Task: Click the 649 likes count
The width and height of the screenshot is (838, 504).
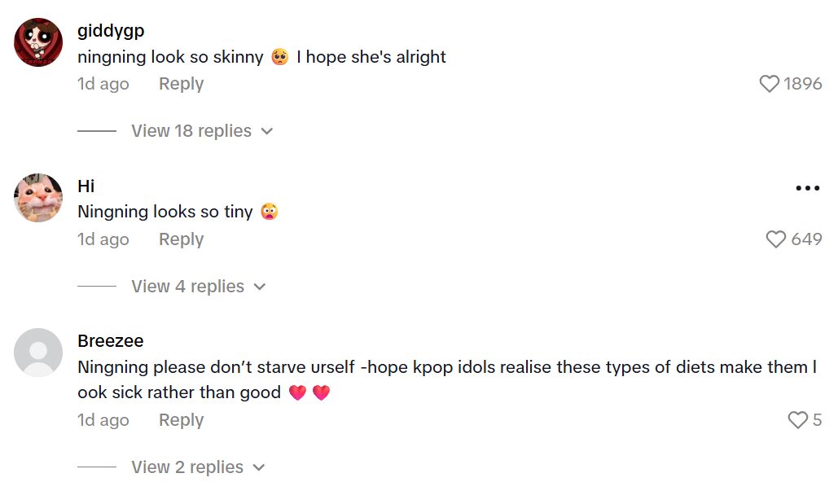Action: coord(806,239)
